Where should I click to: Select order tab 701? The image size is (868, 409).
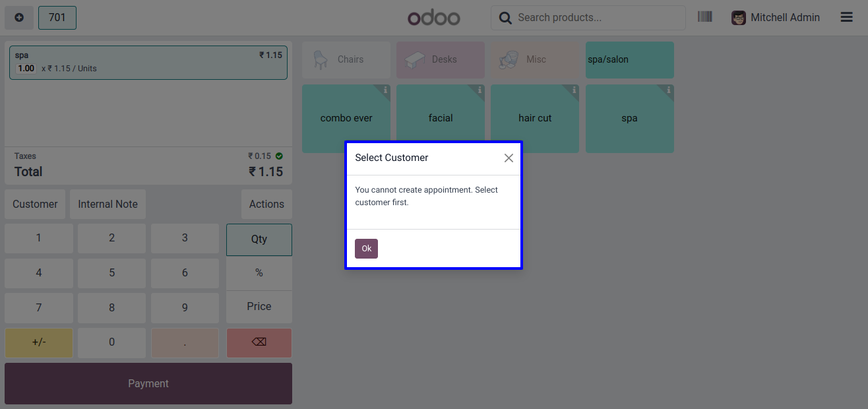tap(57, 18)
